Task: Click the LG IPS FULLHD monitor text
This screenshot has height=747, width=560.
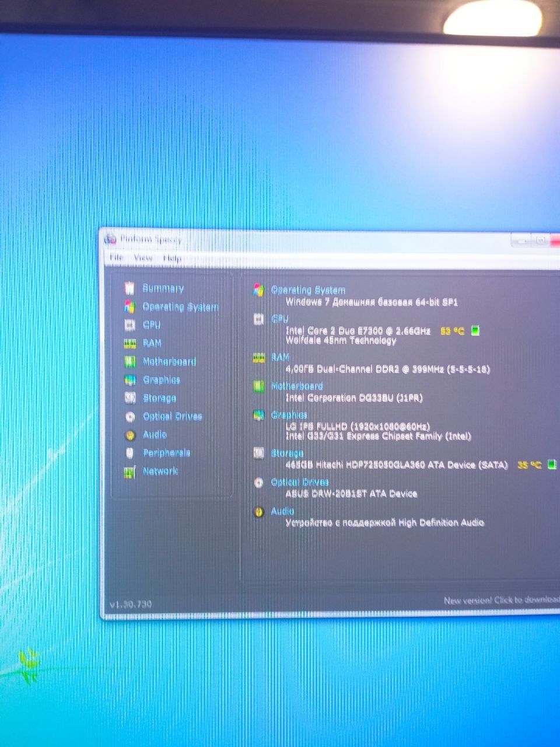Action: pyautogui.click(x=358, y=427)
